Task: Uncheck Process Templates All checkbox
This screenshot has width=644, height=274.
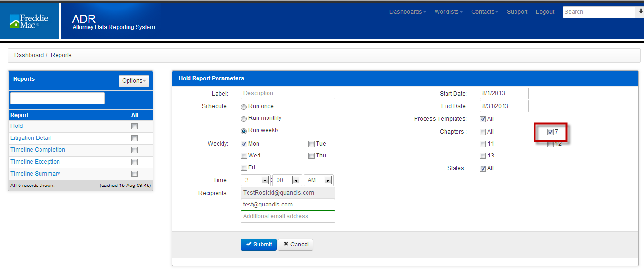Action: (483, 119)
